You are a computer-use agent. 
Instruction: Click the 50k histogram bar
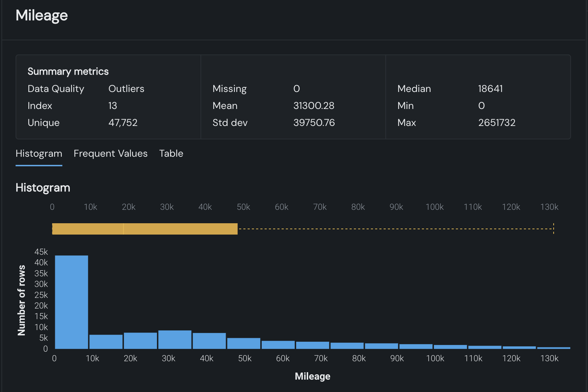244,343
